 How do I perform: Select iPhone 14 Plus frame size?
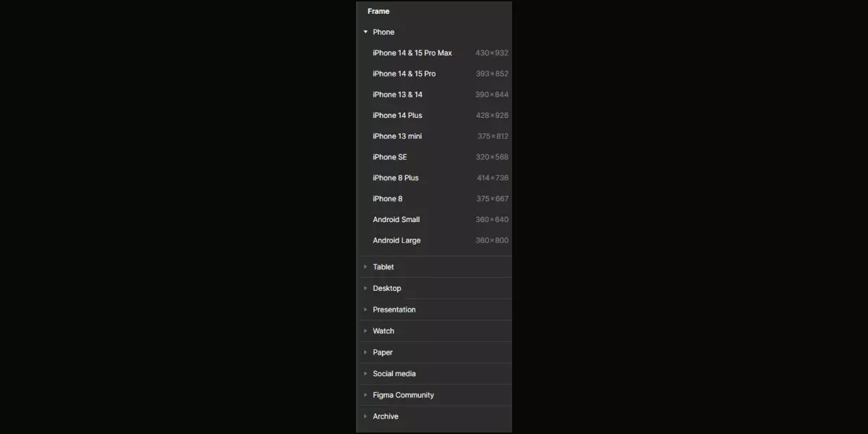[x=434, y=115]
